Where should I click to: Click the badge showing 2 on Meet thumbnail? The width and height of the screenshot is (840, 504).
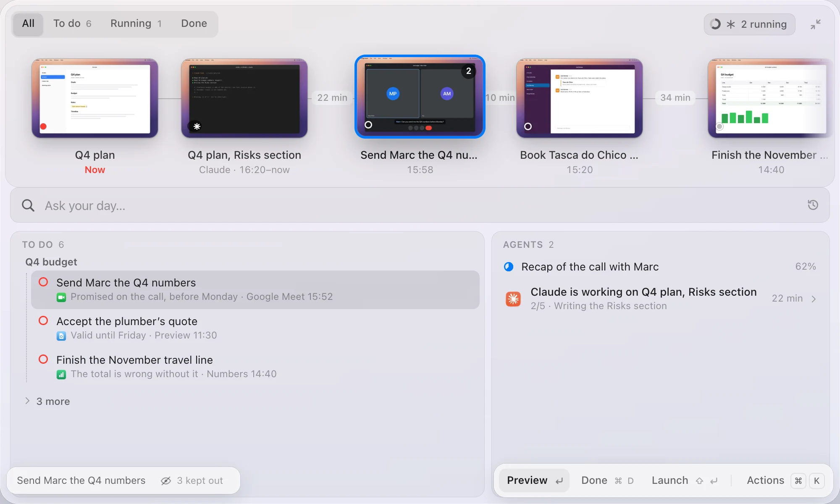(469, 71)
